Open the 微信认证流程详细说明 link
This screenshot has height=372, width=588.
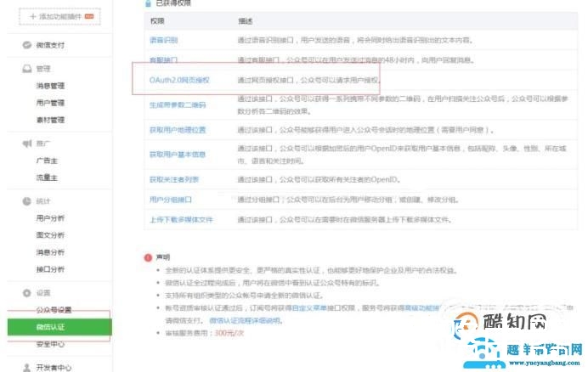coord(245,320)
